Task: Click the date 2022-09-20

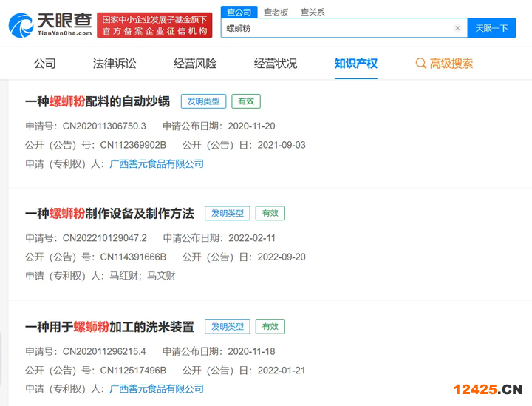Action: [282, 257]
